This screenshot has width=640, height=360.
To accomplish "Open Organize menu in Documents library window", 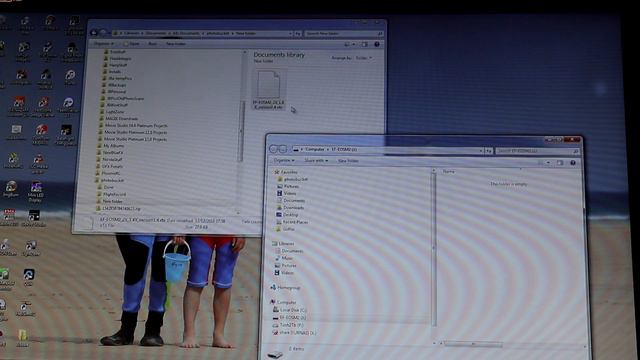I will [104, 44].
